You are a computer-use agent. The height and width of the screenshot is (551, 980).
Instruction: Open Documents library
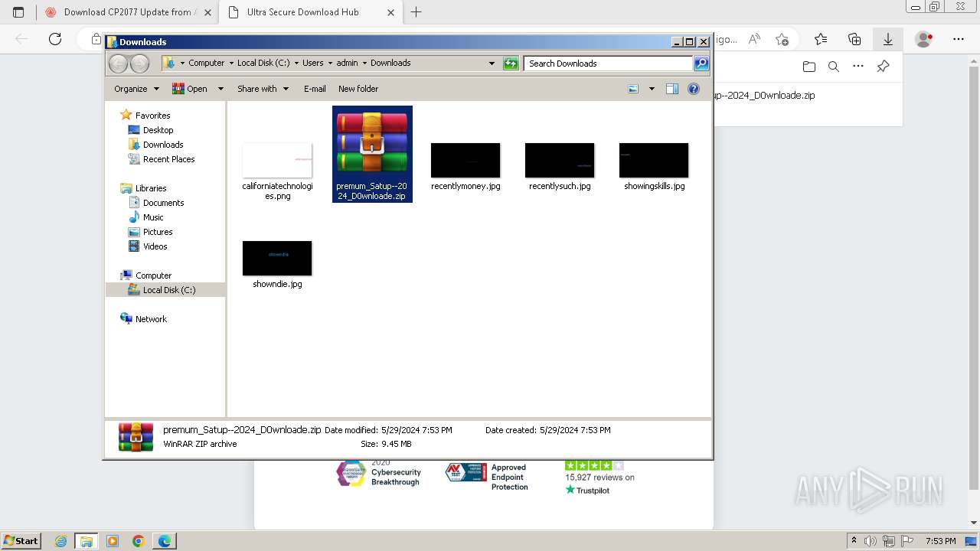click(x=163, y=203)
